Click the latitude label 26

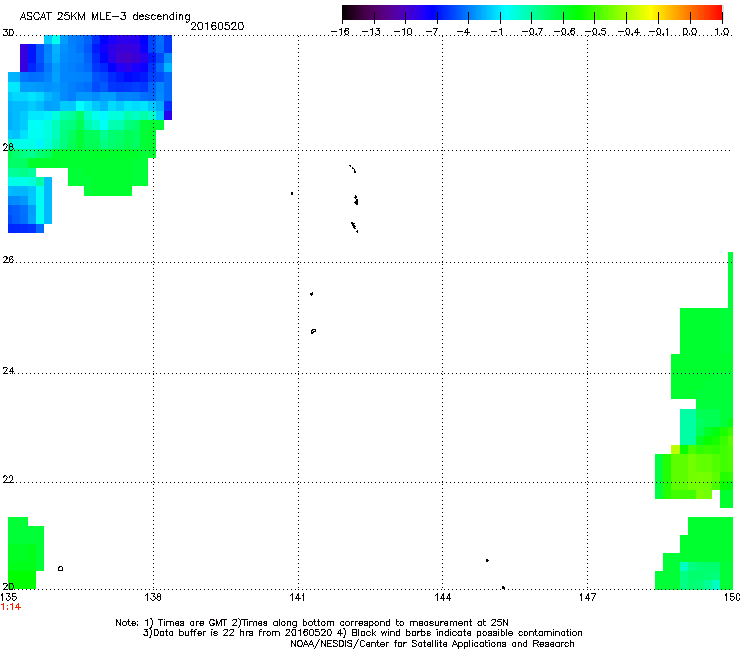click(8, 260)
